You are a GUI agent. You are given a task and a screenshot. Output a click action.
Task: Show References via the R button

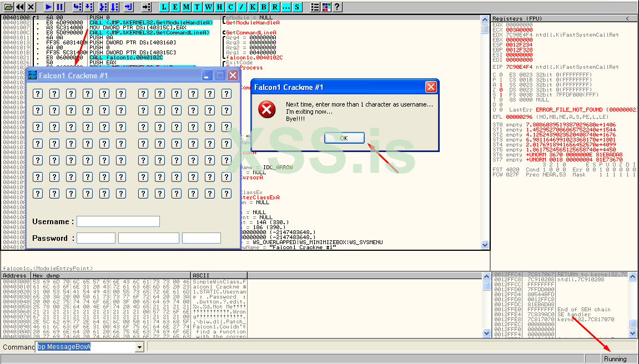pyautogui.click(x=275, y=7)
